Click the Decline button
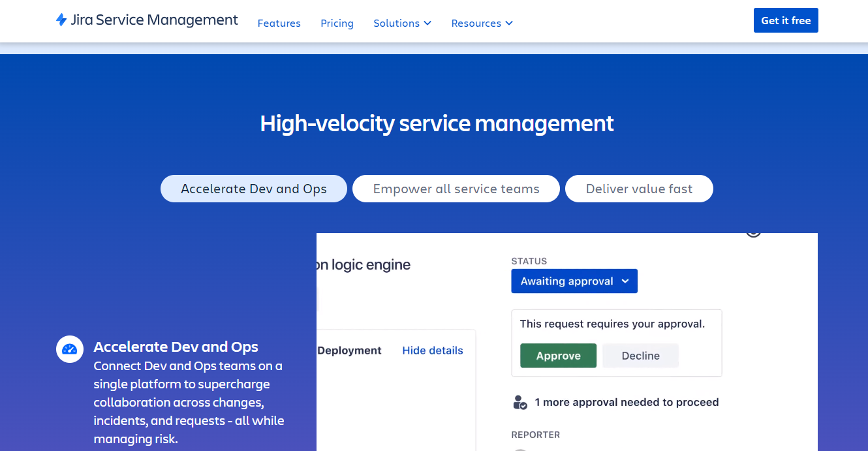The image size is (868, 451). (640, 356)
